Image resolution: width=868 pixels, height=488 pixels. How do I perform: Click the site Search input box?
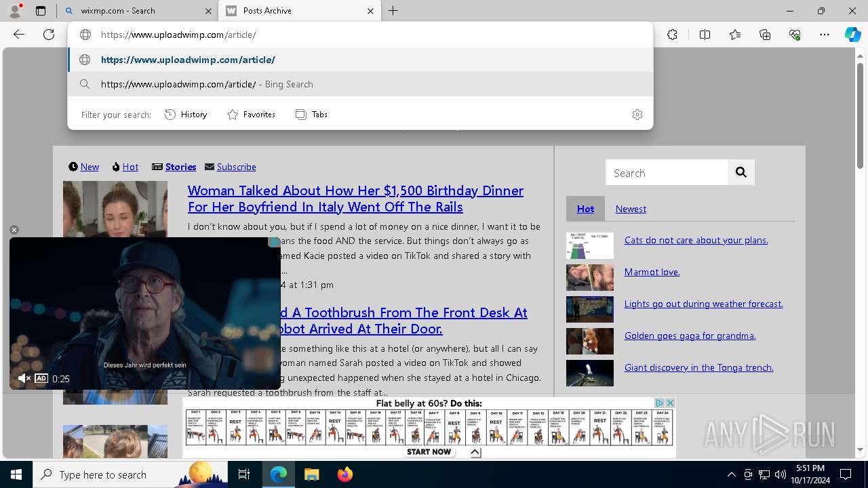tap(667, 173)
